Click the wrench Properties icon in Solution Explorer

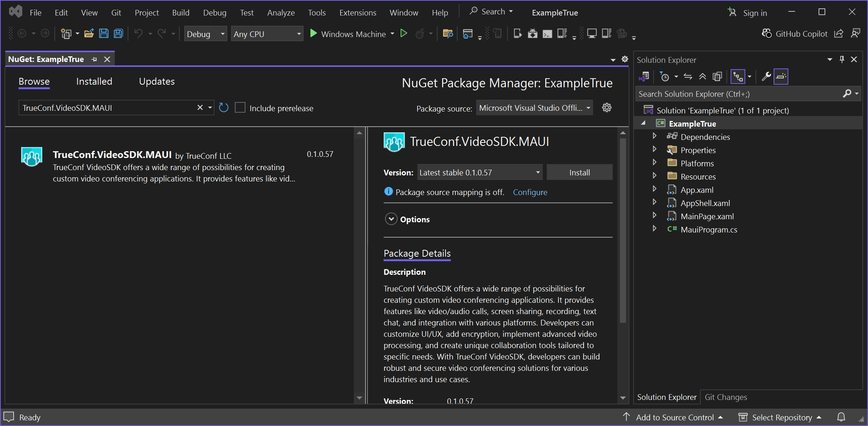[x=766, y=77]
